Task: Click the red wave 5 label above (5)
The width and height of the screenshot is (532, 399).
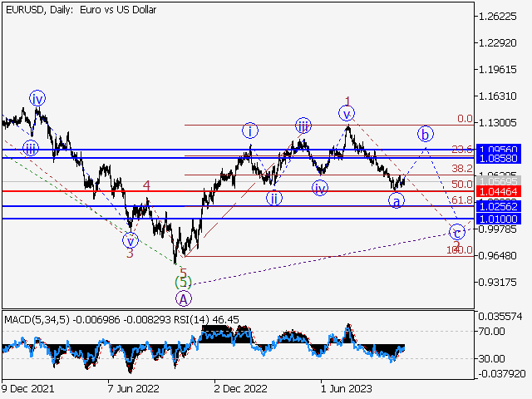Action: coord(183,272)
